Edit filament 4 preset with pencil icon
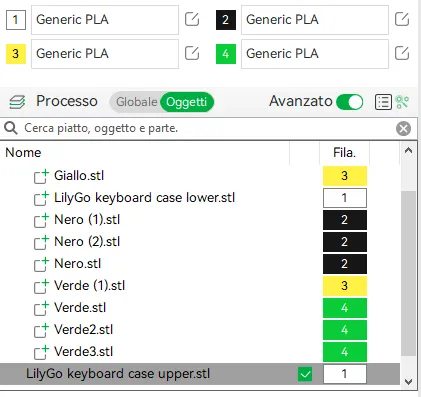The width and height of the screenshot is (421, 397). click(x=402, y=53)
